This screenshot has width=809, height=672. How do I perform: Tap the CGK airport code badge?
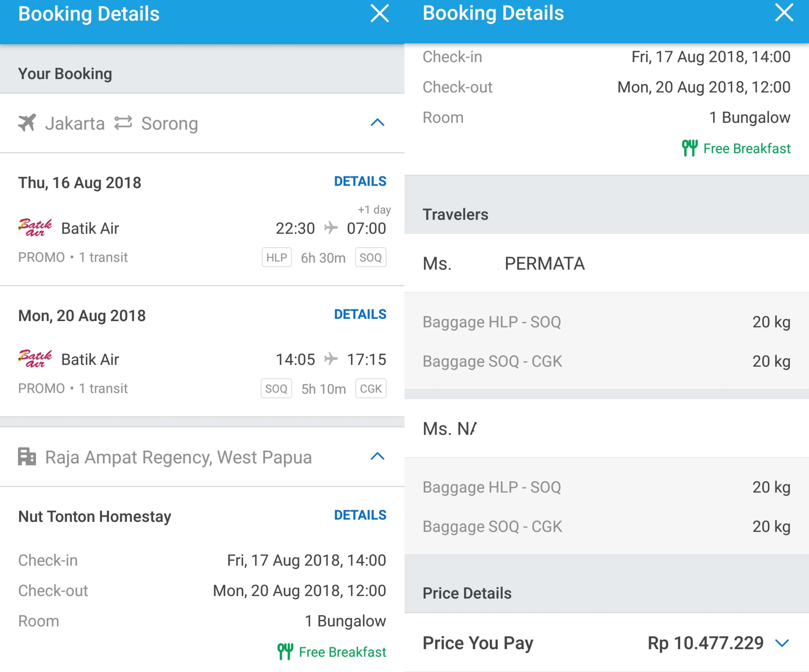click(x=371, y=388)
